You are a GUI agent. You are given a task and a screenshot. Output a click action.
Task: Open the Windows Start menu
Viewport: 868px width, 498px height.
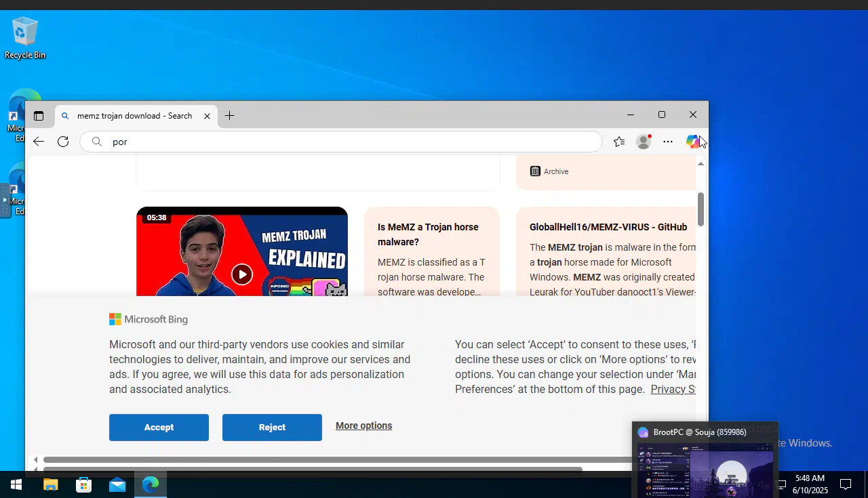click(x=16, y=484)
